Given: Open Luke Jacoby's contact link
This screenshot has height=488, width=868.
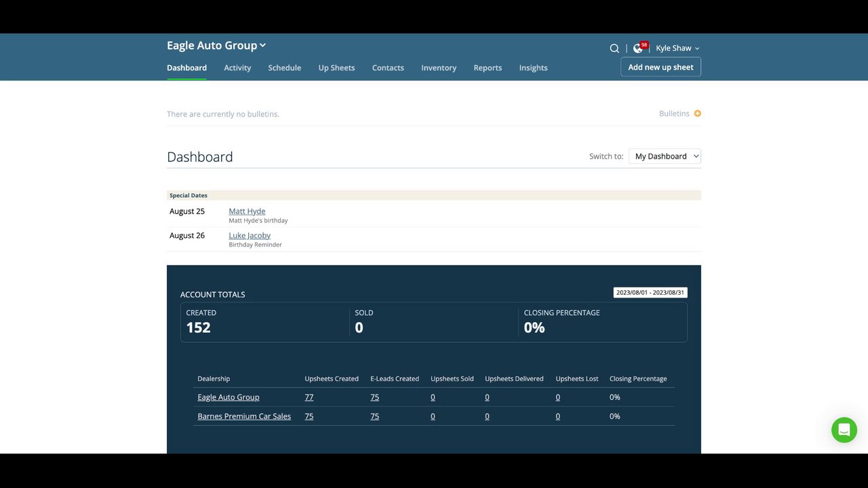Looking at the screenshot, I should point(250,236).
